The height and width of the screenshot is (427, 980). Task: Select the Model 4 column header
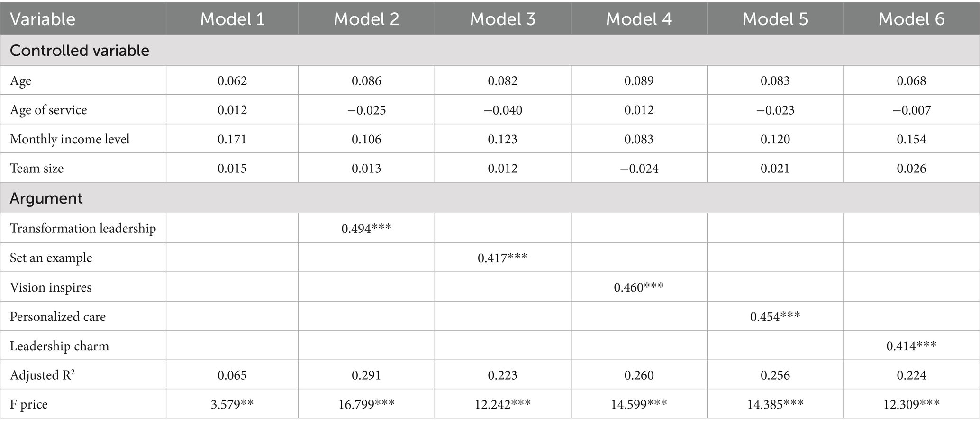point(639,19)
